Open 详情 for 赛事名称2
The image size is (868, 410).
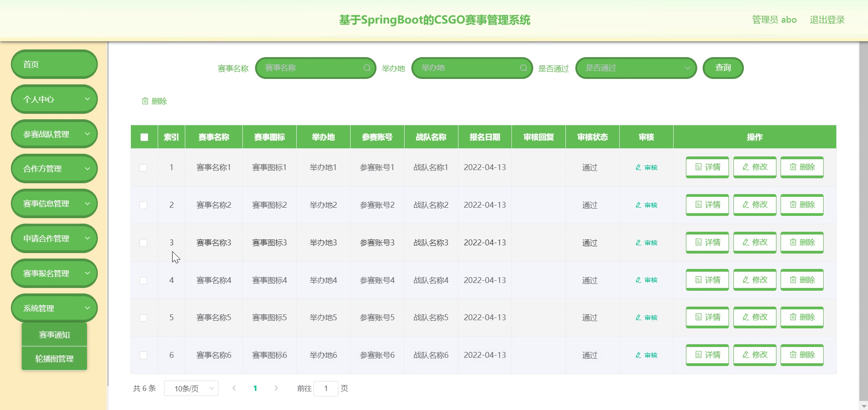(x=707, y=205)
